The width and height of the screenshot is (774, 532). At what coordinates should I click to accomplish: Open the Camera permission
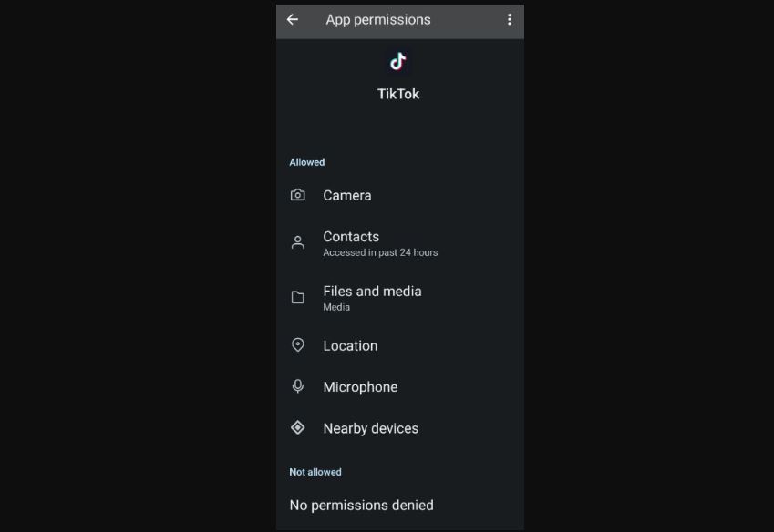coord(400,195)
